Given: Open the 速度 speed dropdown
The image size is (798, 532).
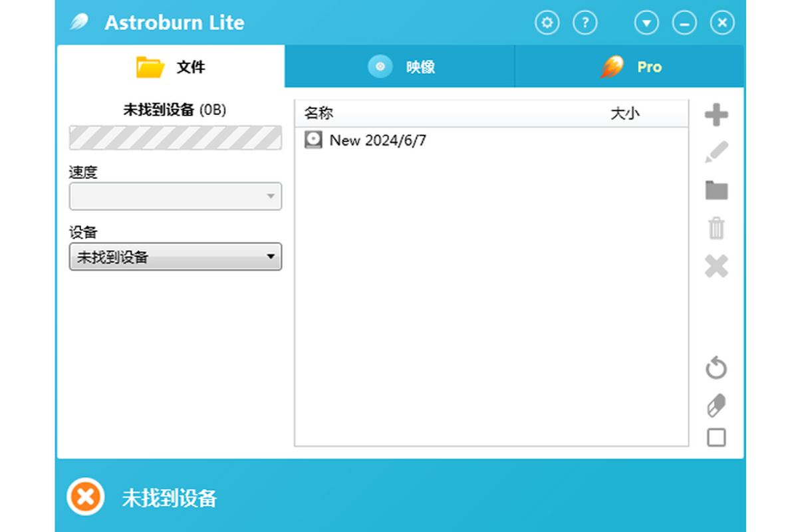Looking at the screenshot, I should coord(176,196).
